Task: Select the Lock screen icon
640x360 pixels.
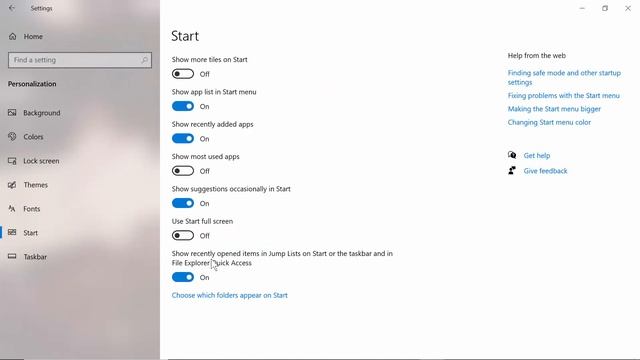Action: click(x=12, y=161)
